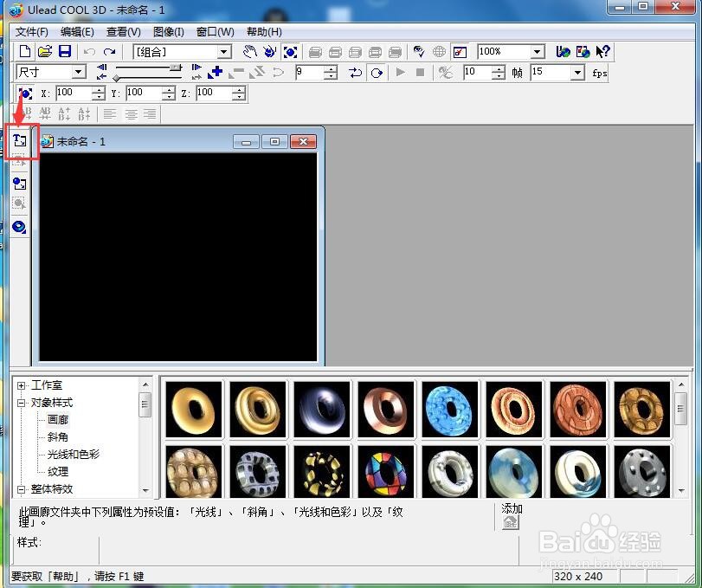
Task: Select the grey metal flange ring thumbnail
Action: tap(642, 472)
